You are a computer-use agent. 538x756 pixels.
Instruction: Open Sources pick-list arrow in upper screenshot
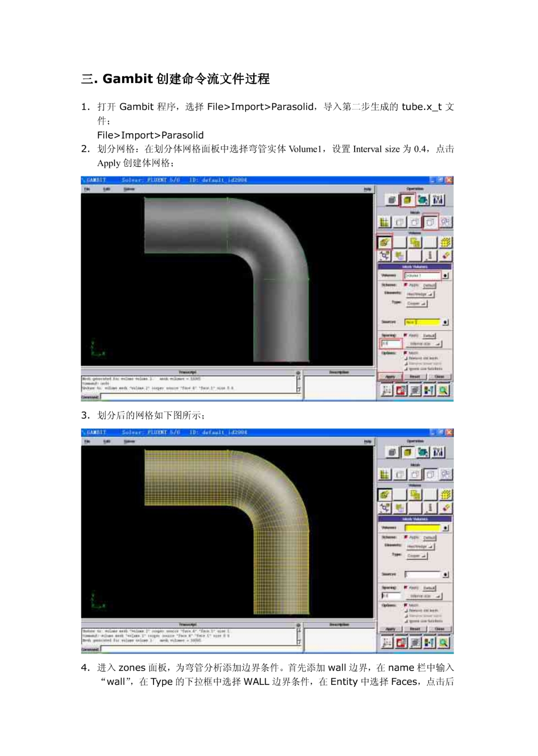tap(445, 322)
